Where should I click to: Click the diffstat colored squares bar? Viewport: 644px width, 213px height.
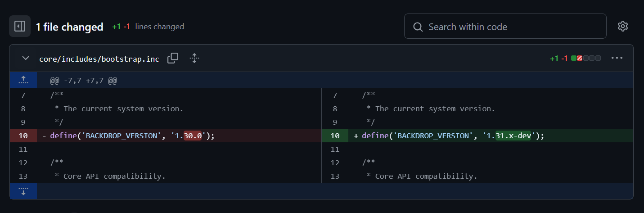[586, 59]
